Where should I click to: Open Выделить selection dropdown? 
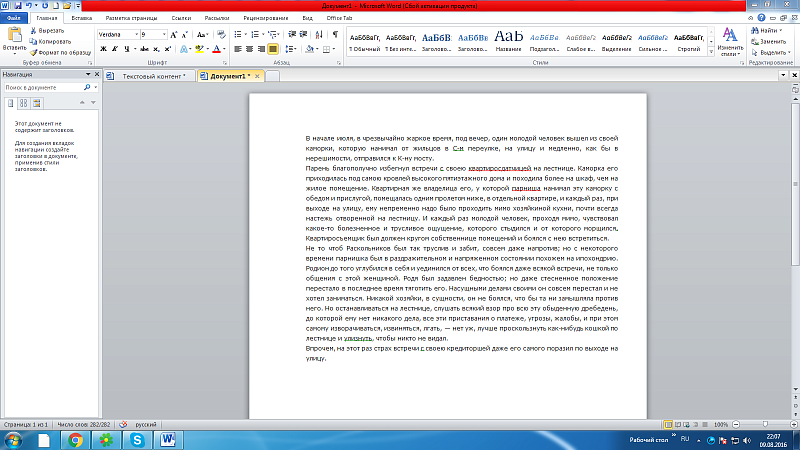tap(771, 52)
